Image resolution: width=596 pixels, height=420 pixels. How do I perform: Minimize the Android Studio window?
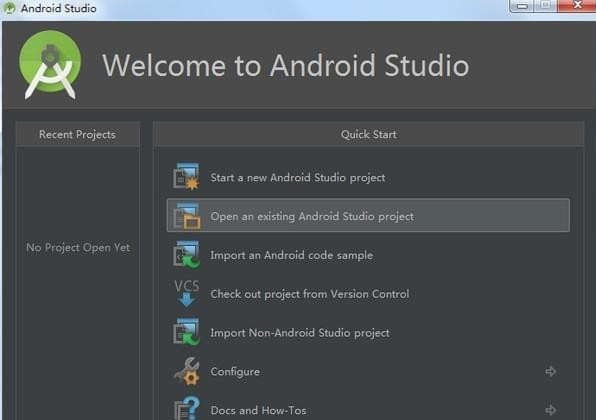[x=522, y=6]
